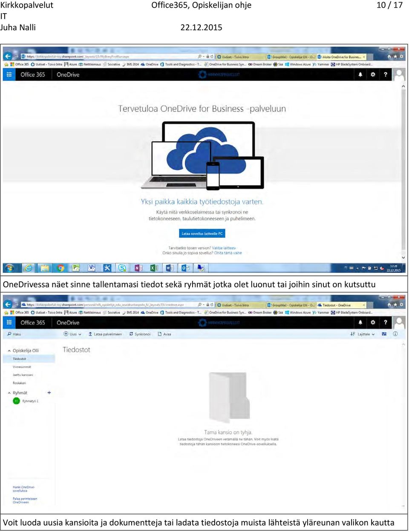This screenshot has height=532, width=409.
Task: Click OneDrive title in lower screenshot header
Action: (68, 323)
